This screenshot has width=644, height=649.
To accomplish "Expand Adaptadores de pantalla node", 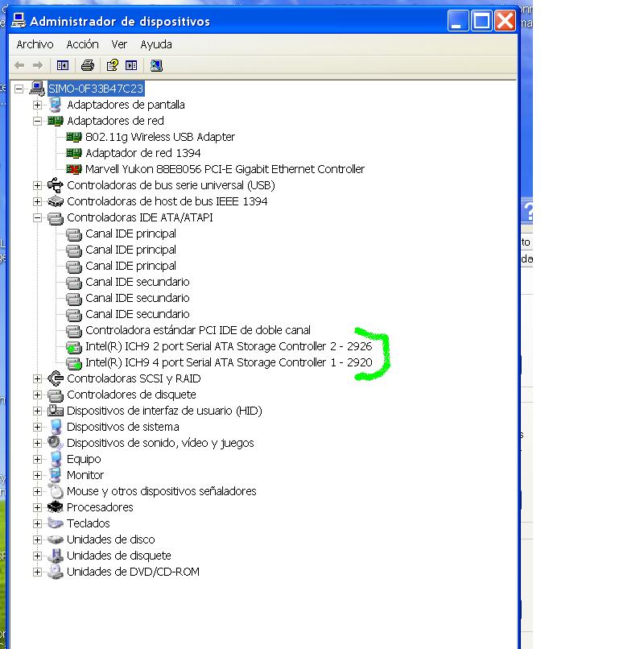I will 37,105.
